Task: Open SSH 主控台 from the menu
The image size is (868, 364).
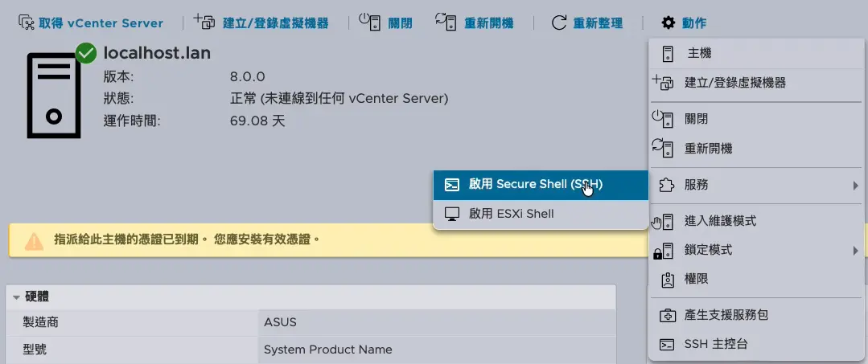Action: point(715,344)
